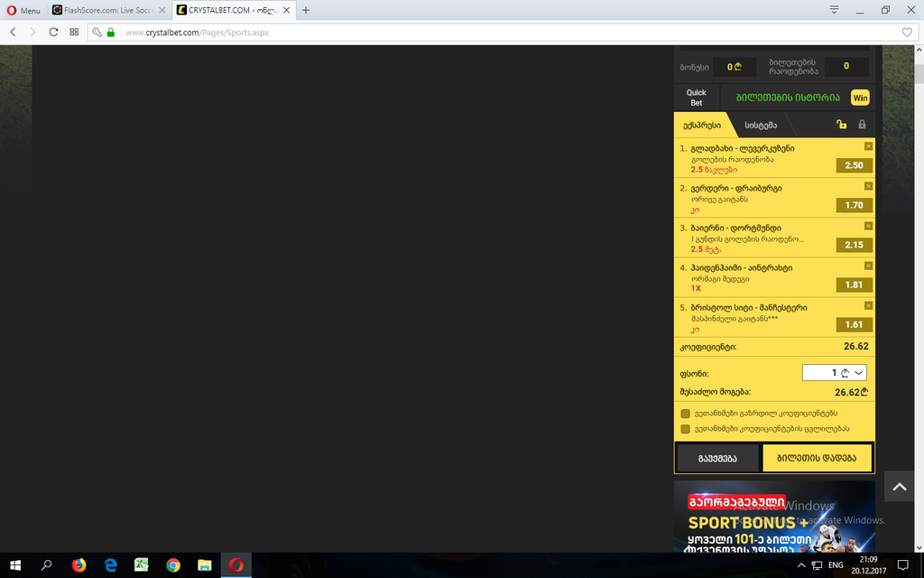Image resolution: width=924 pixels, height=578 pixels.
Task: Remove bet 4 ჰაიდენჰაიმი - აინტრახტი with X
Action: point(868,266)
